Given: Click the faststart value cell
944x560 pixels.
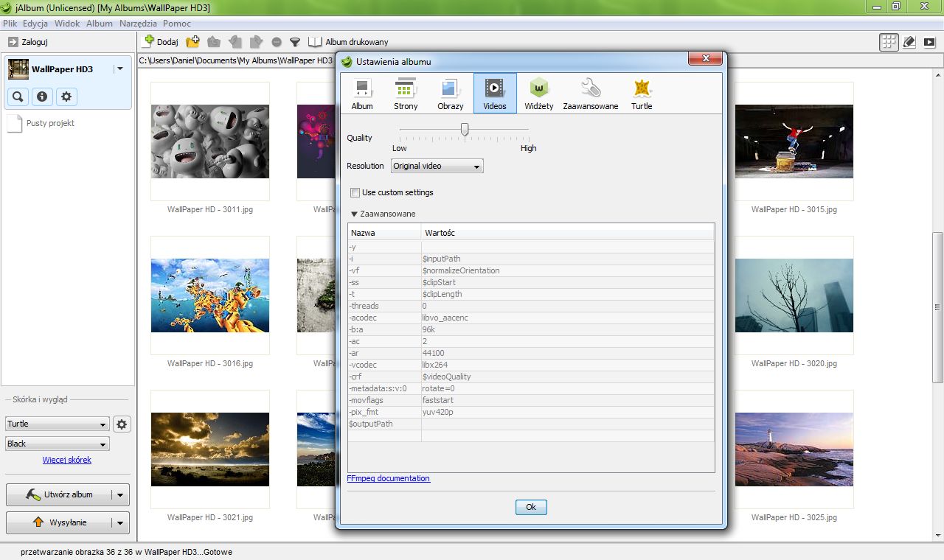Looking at the screenshot, I should coord(567,401).
